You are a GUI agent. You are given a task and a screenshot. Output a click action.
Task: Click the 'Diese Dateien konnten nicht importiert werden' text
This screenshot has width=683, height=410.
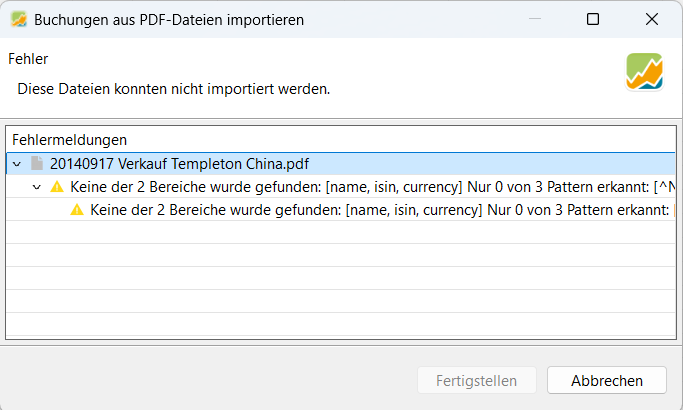pos(174,89)
